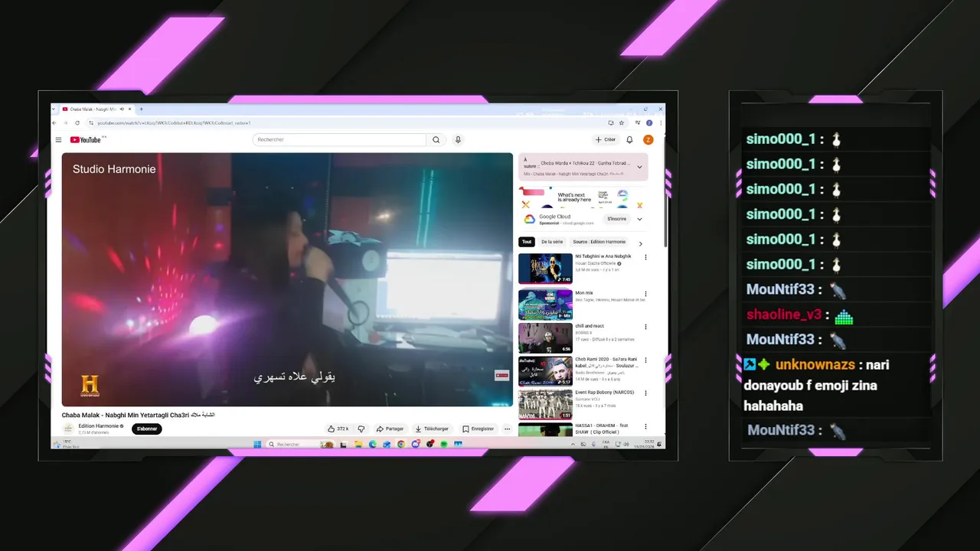Viewport: 980px width, 551px height.
Task: Open options for Mon mix video
Action: (x=645, y=294)
